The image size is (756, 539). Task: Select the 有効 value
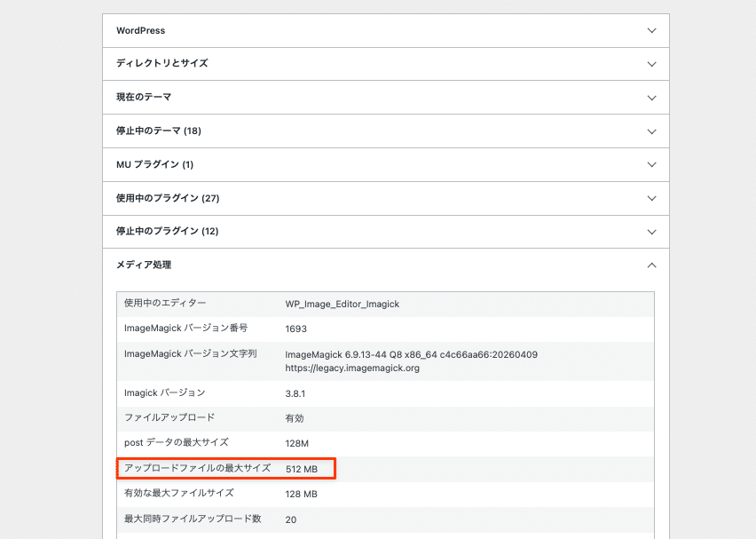(x=294, y=418)
